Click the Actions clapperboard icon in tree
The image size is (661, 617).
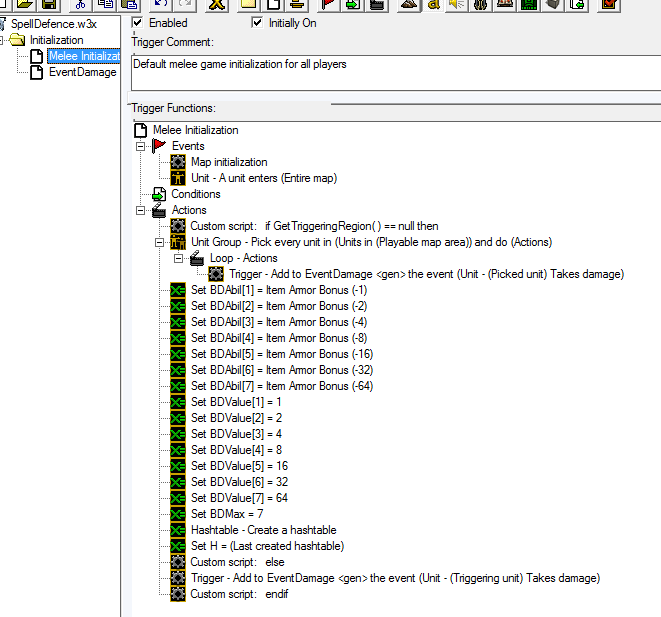coord(159,210)
